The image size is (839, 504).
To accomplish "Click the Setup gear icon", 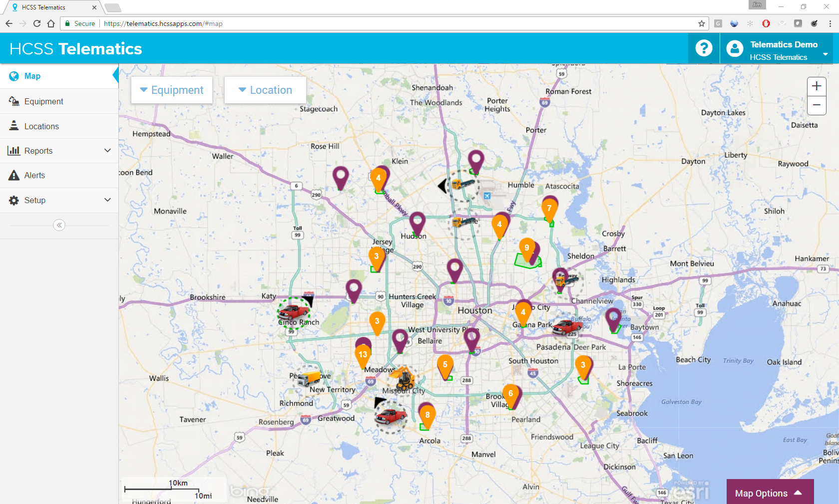I will coord(13,200).
